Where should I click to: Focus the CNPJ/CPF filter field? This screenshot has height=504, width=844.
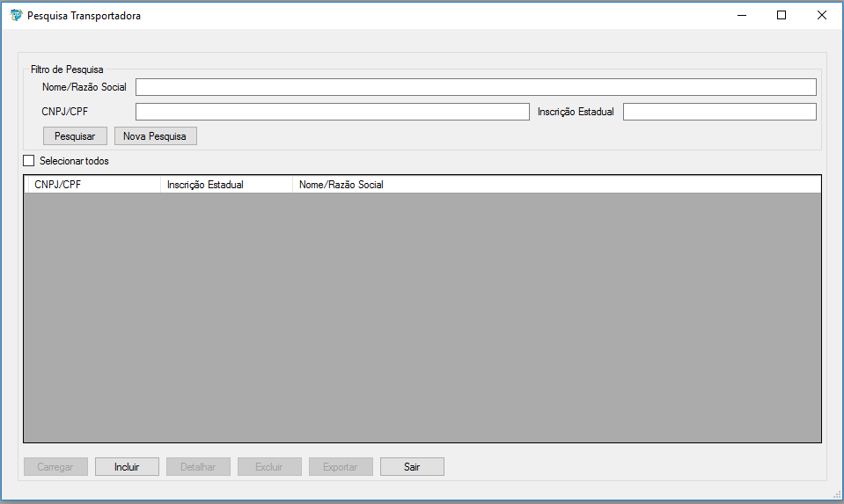tap(333, 112)
